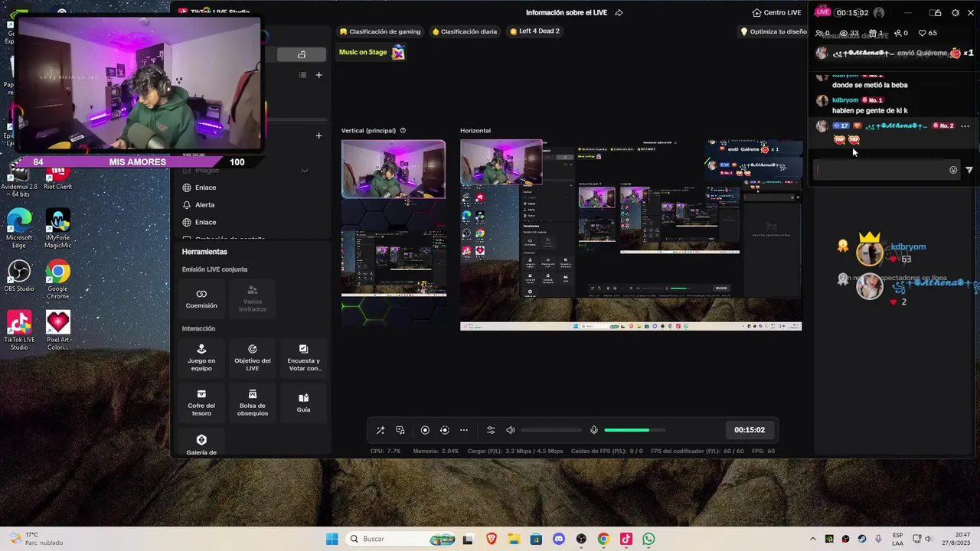This screenshot has width=980, height=551.
Task: Mute the speaker volume icon
Action: [x=511, y=430]
